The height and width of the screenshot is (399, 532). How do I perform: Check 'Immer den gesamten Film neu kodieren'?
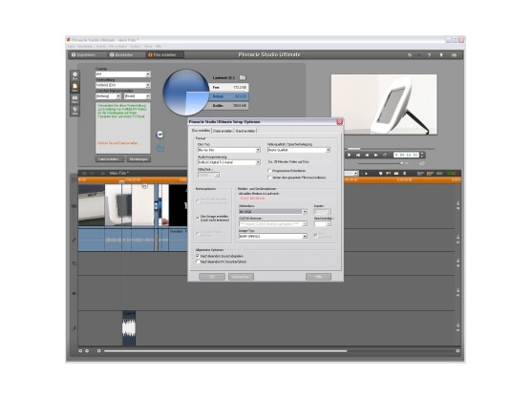pos(269,178)
